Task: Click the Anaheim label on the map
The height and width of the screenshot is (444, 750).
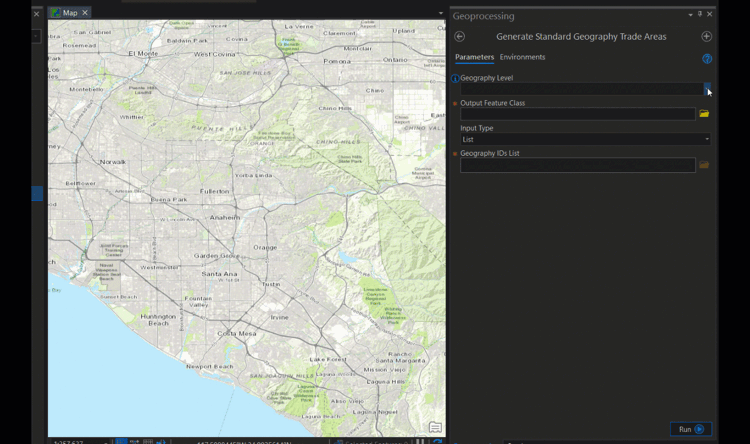Action: [225, 217]
